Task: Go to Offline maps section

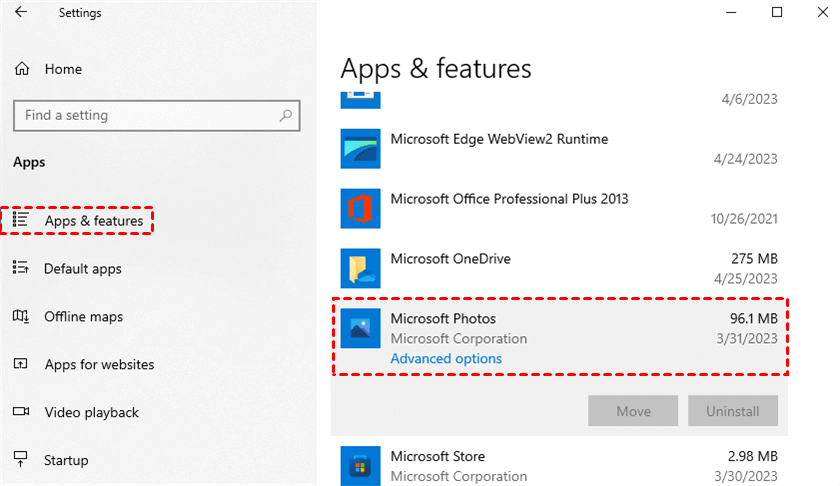Action: click(x=83, y=317)
